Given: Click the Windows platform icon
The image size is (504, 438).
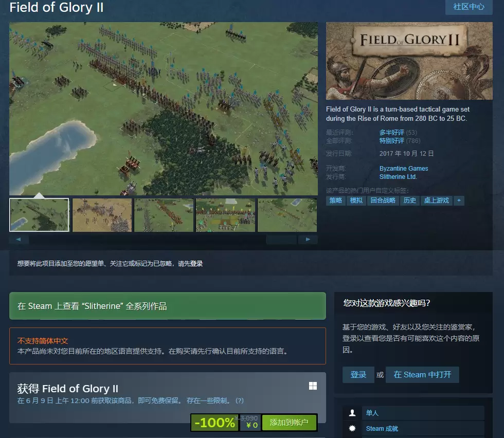Looking at the screenshot, I should pos(313,386).
